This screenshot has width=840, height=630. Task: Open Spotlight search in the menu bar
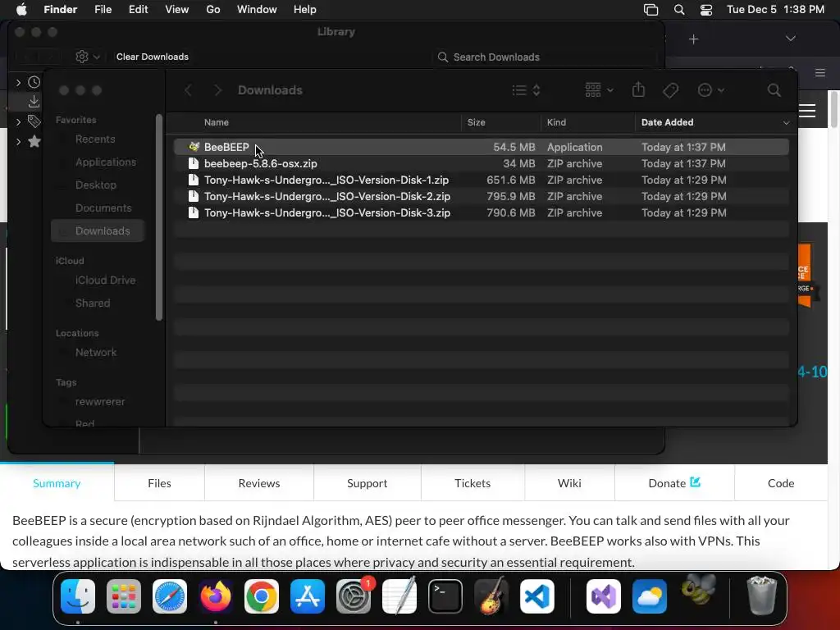678,10
